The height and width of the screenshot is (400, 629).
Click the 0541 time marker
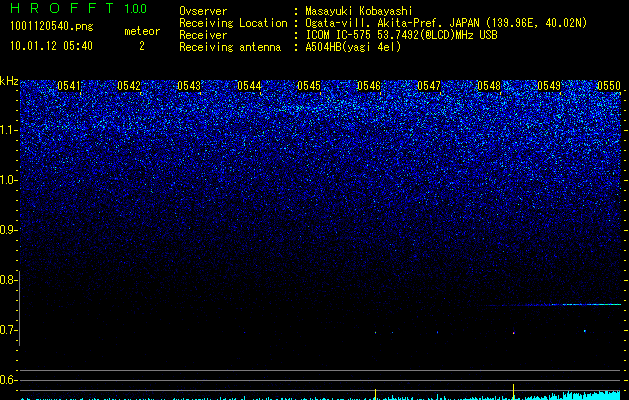(69, 86)
